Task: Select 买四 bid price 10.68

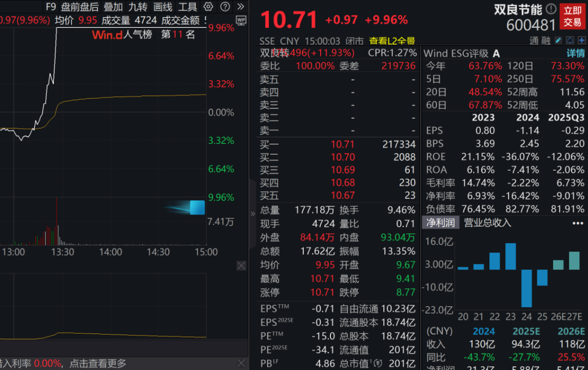Action: pos(342,183)
